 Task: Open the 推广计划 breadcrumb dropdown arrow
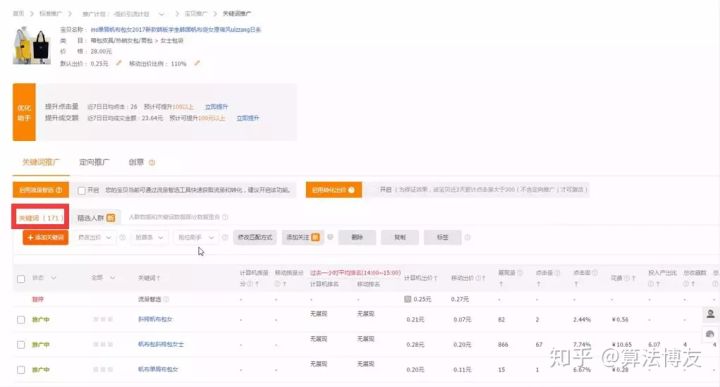(161, 14)
